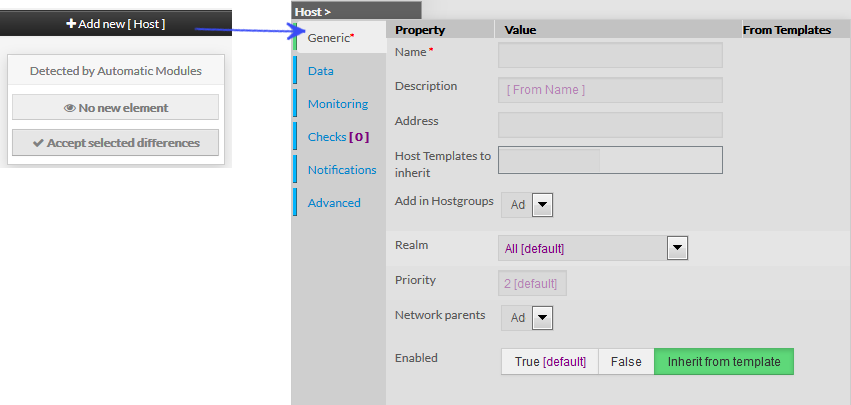This screenshot has width=851, height=405.
Task: Click into the Description field
Action: [x=610, y=90]
